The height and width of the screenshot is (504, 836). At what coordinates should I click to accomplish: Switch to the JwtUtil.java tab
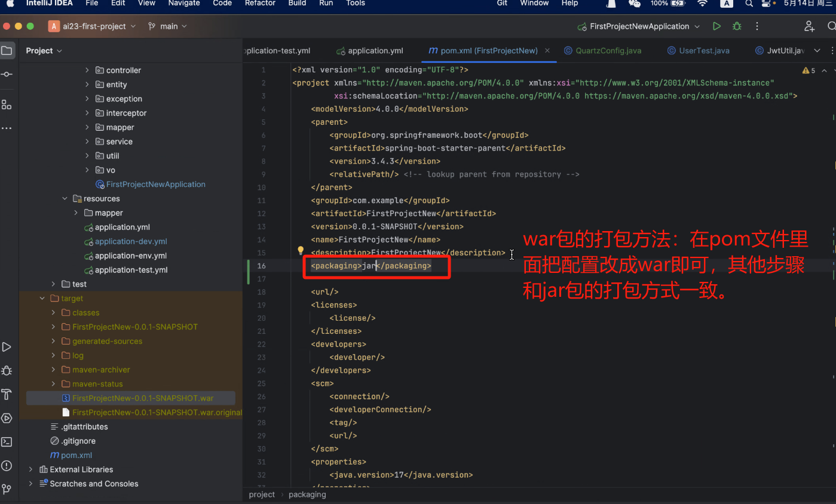coord(780,51)
